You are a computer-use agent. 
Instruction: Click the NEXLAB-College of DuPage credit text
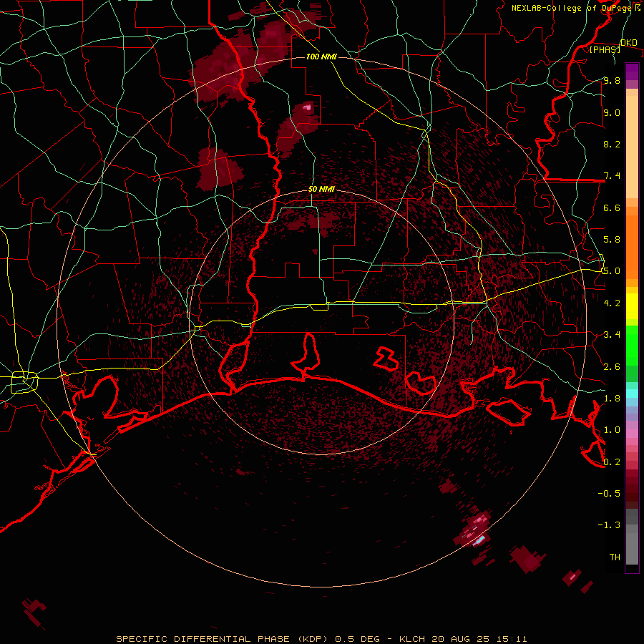coord(571,8)
